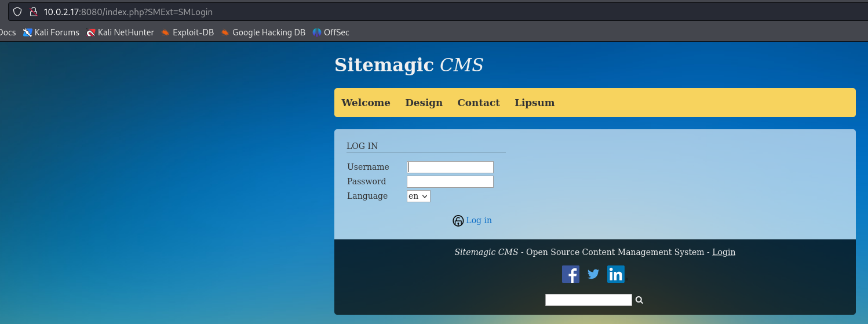Click the Facebook icon in footer

(x=570, y=274)
